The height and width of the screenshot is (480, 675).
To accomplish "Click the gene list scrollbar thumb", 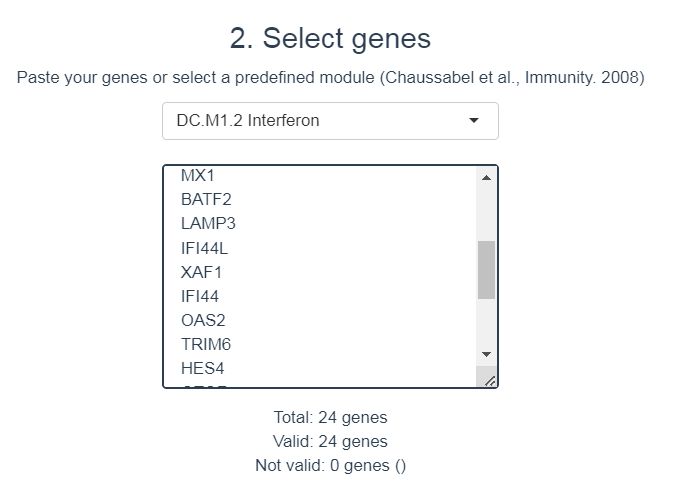I will [486, 269].
